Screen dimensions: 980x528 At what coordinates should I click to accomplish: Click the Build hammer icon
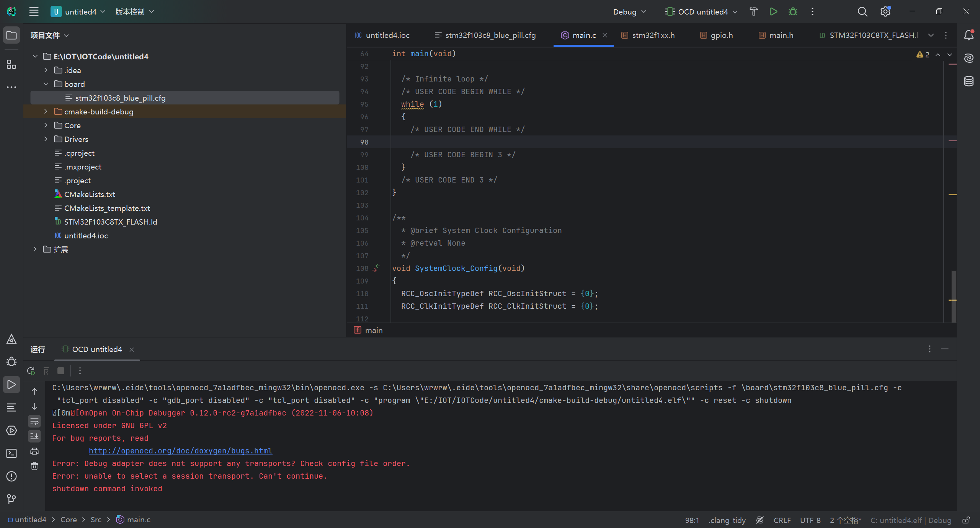(753, 11)
